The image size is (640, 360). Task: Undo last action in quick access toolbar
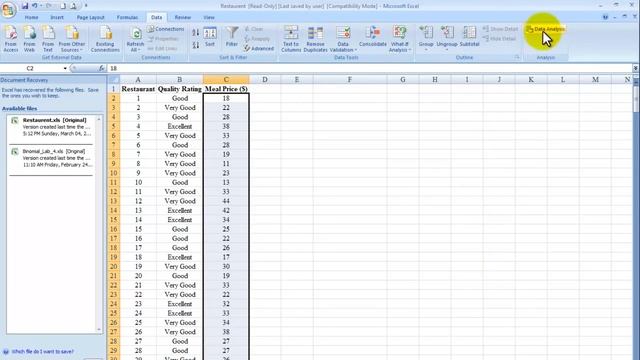click(35, 6)
